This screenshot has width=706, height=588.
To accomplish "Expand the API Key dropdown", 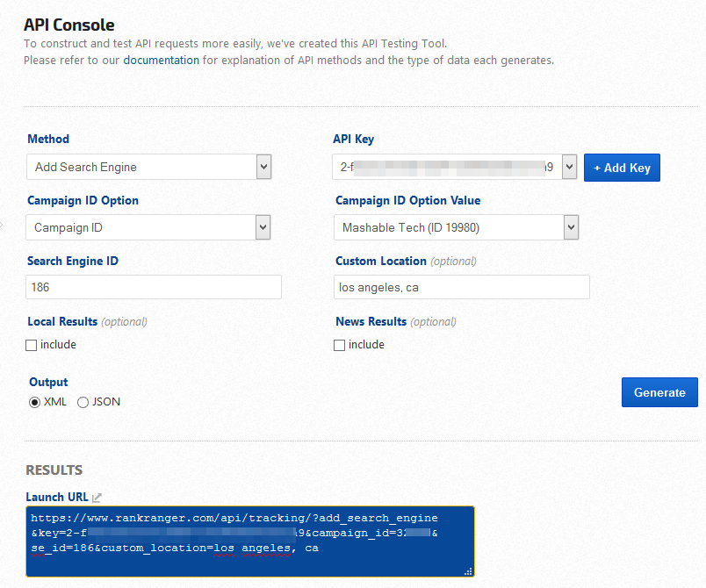I will point(455,167).
